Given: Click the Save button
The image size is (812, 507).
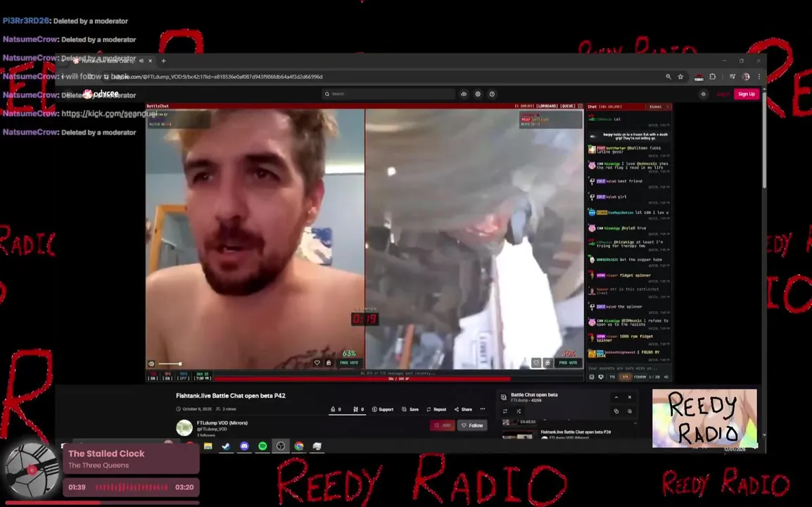Looking at the screenshot, I should pyautogui.click(x=410, y=409).
